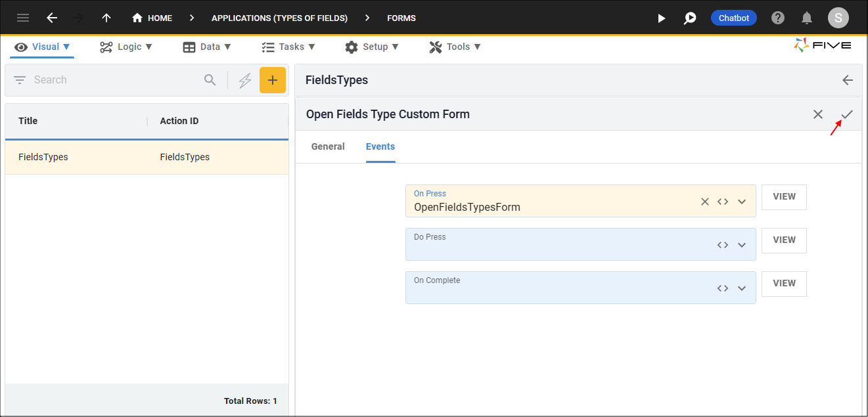Click the Chatbot button
Screen dimensions: 868x417
point(733,18)
